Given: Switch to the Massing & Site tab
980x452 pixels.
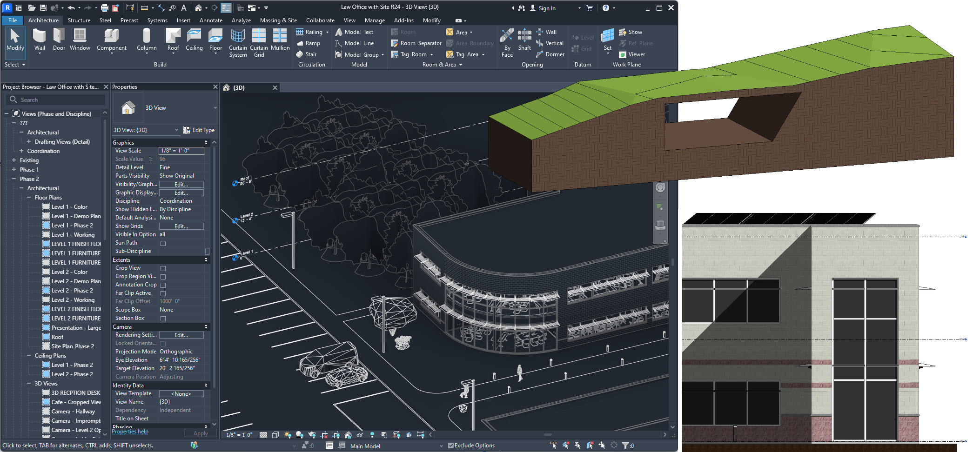Looking at the screenshot, I should [x=278, y=20].
